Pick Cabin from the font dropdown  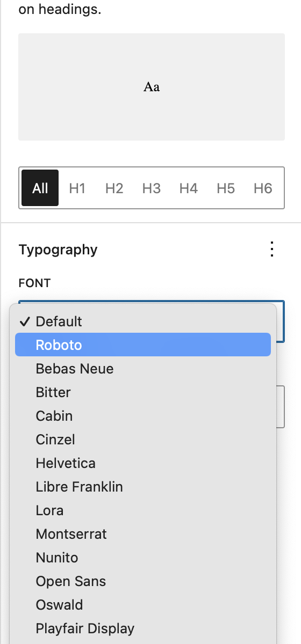coord(143,415)
